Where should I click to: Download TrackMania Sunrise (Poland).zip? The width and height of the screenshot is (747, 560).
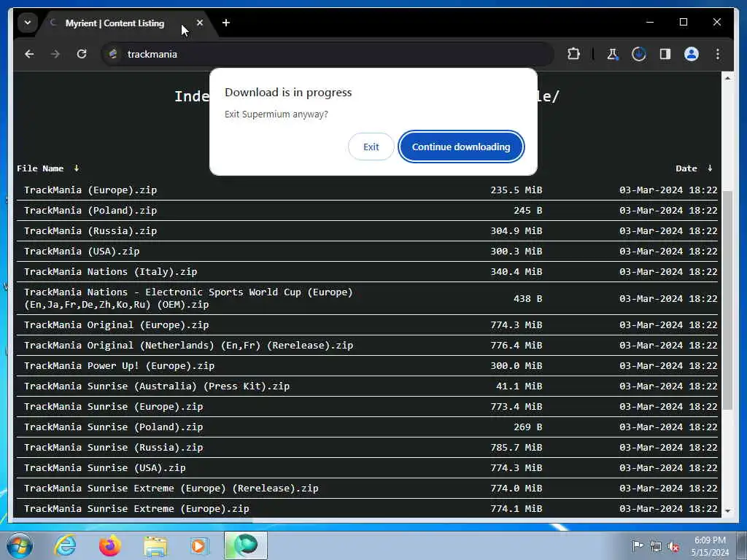pos(113,427)
